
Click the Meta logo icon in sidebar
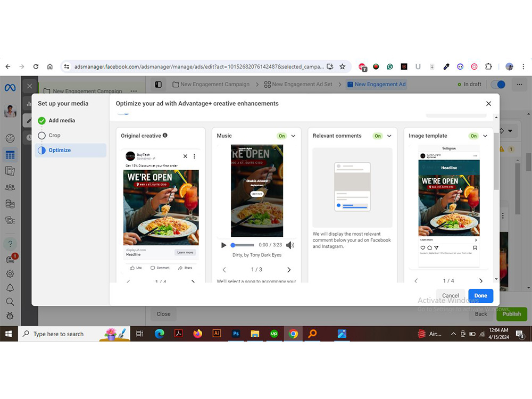click(10, 88)
